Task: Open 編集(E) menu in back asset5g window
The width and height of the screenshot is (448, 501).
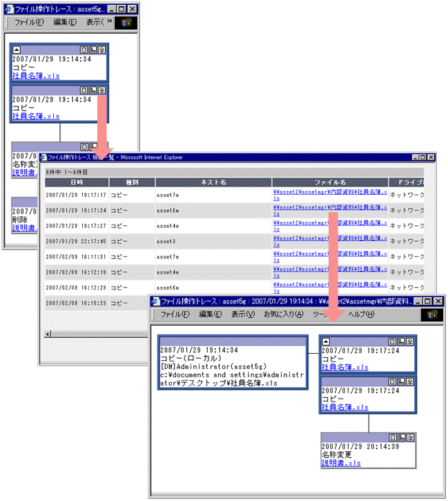Action: [x=65, y=22]
